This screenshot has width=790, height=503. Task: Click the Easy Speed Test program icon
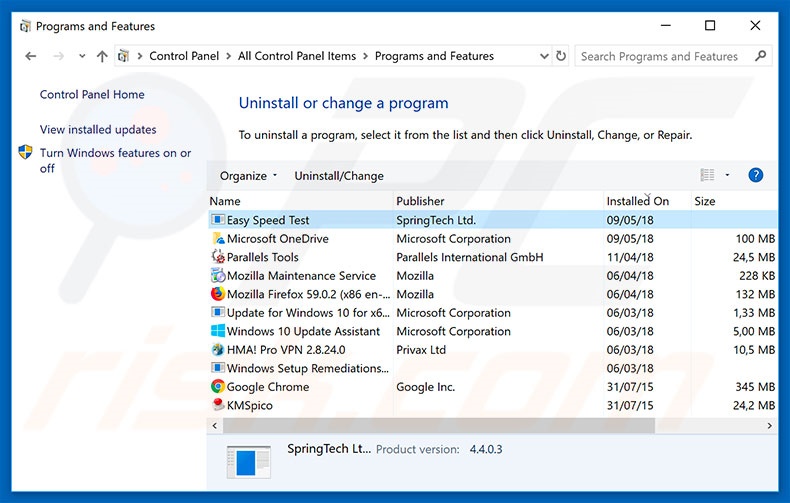(218, 220)
